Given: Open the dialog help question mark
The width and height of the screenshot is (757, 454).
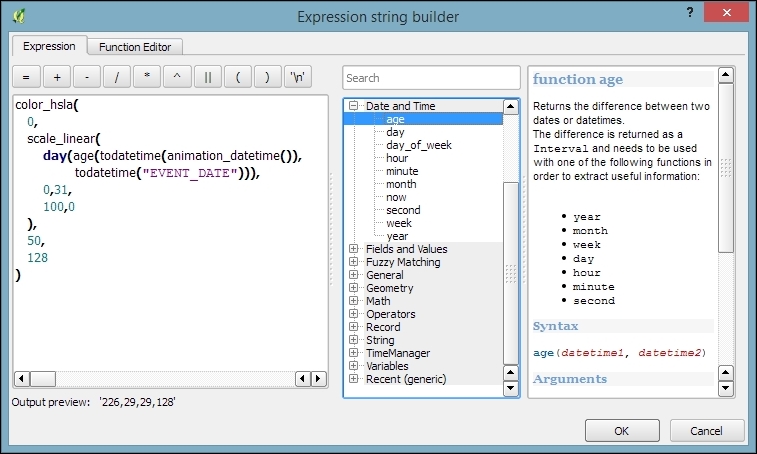Looking at the screenshot, I should [690, 13].
